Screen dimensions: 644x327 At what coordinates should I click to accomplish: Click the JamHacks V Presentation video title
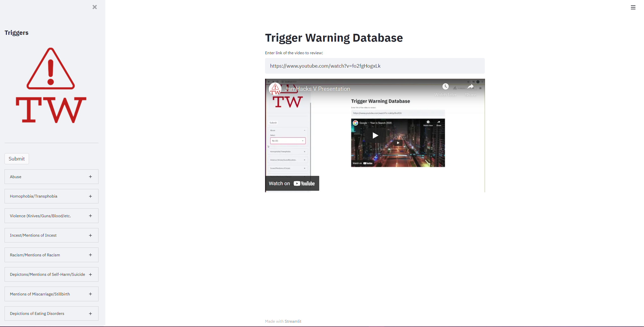click(x=317, y=89)
